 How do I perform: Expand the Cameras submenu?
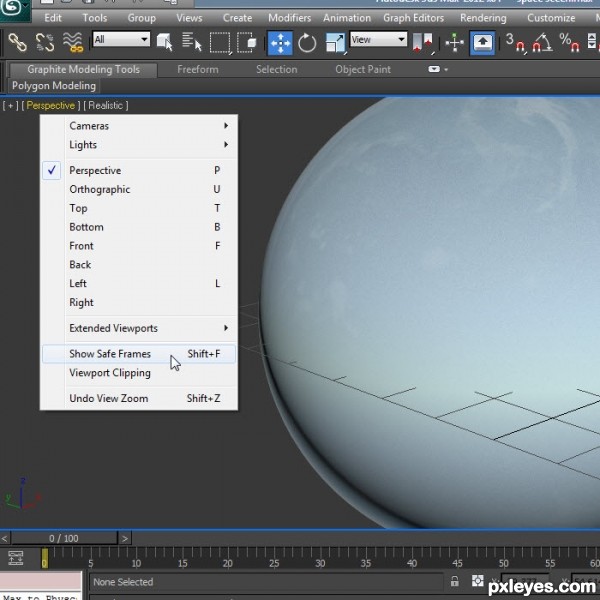pos(139,126)
